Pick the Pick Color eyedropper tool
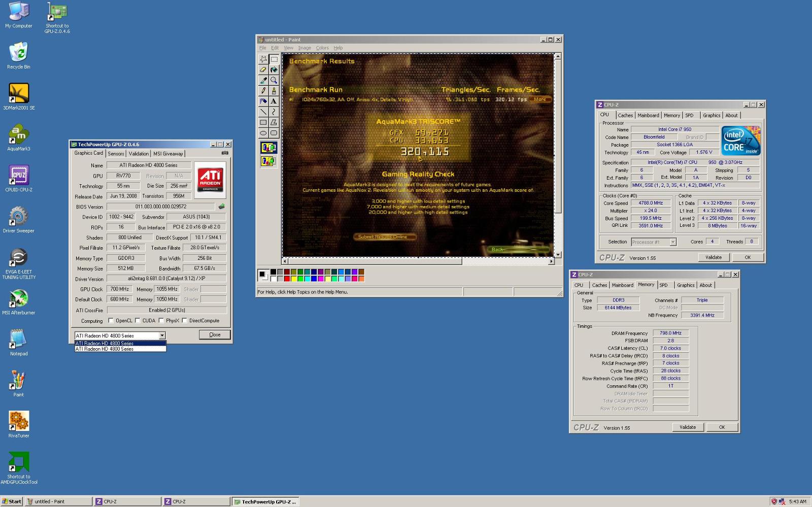This screenshot has height=507, width=812. 263,80
